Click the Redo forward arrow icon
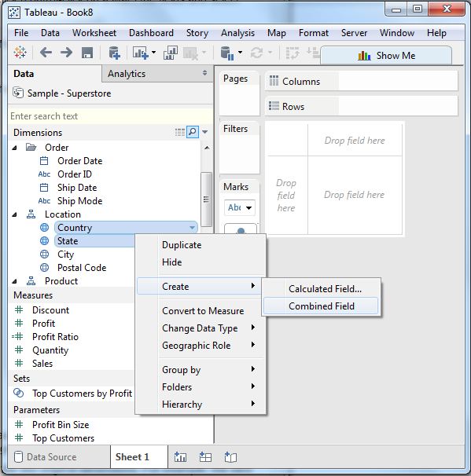Image resolution: width=471 pixels, height=476 pixels. (66, 53)
